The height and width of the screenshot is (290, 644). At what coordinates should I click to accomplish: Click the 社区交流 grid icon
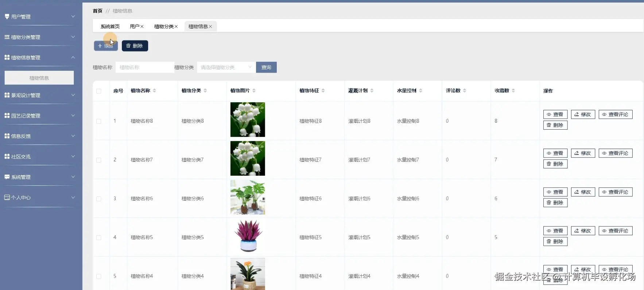(x=7, y=156)
